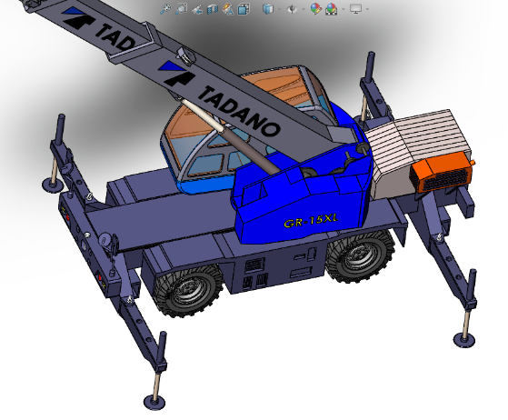Click the View Settings monitor icon
This screenshot has height=420, width=508.
point(355,9)
